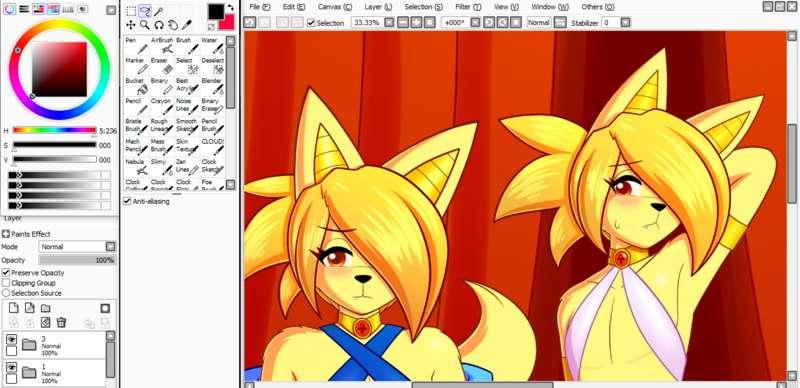Screen dimensions: 800x388
Task: Choose the Bucket fill tool
Action: (x=136, y=86)
